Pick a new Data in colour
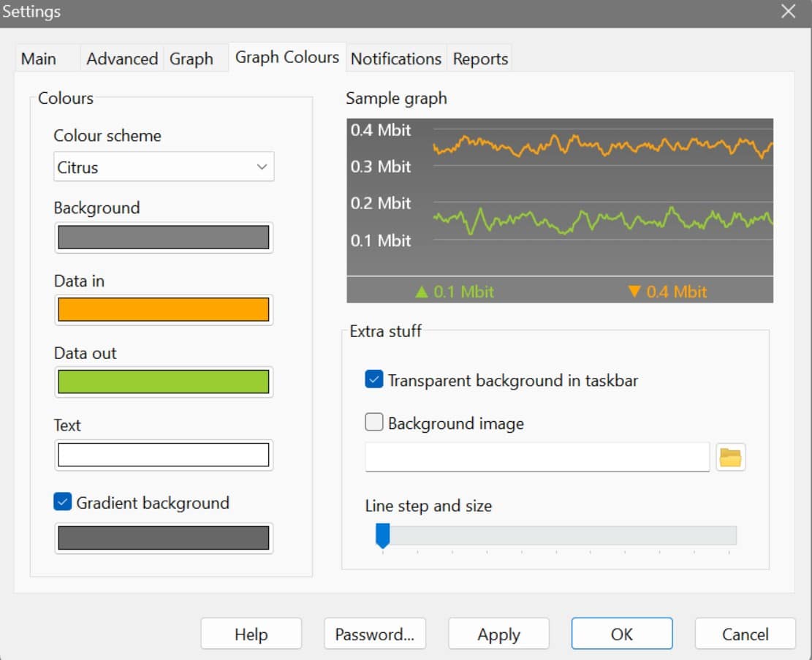Image resolution: width=812 pixels, height=660 pixels. 162,309
